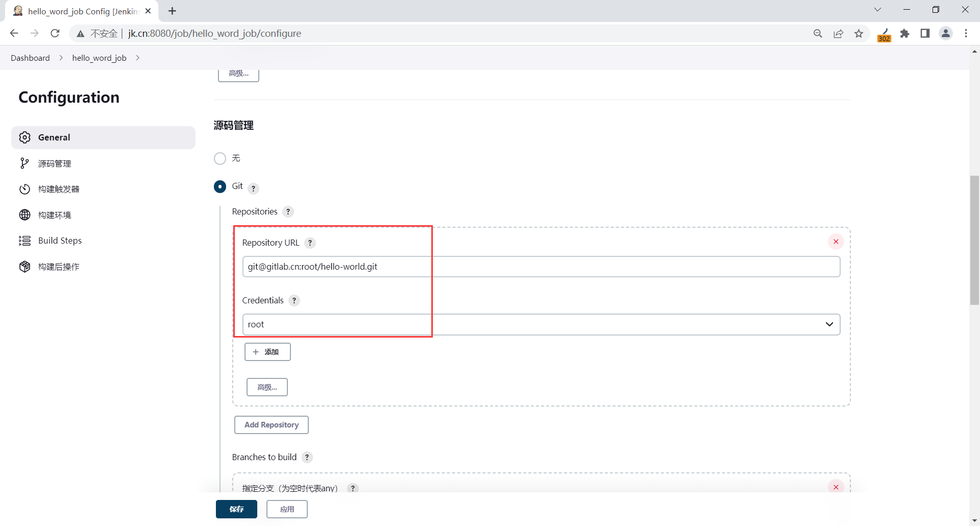
Task: Toggle the browser side panel
Action: (x=925, y=33)
